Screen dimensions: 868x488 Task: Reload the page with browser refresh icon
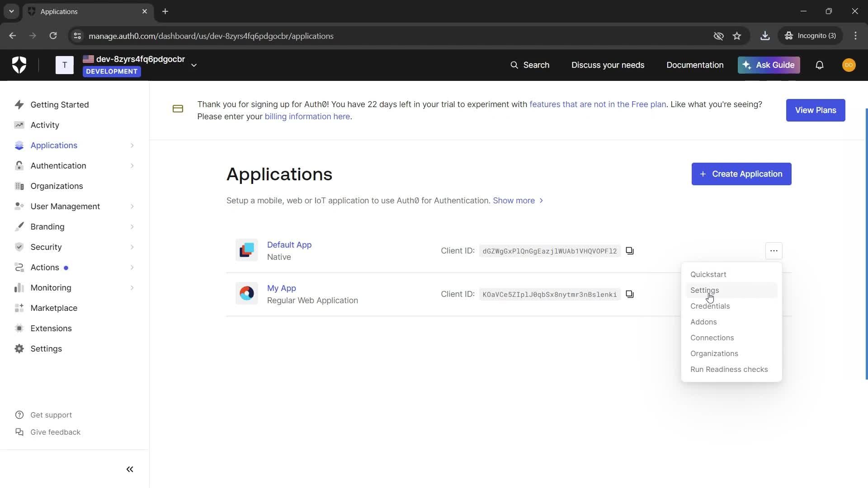tap(53, 36)
